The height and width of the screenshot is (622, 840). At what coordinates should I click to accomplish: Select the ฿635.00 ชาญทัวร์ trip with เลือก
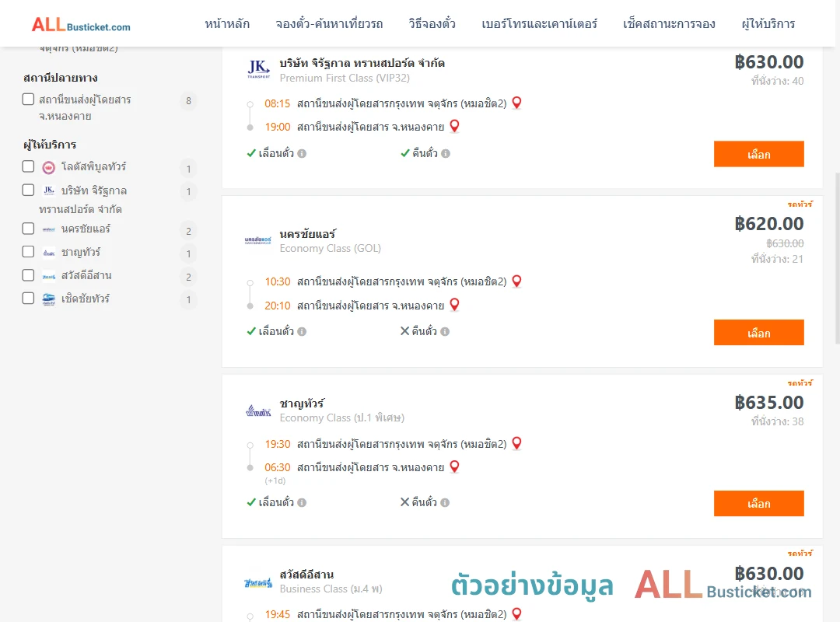(x=758, y=503)
